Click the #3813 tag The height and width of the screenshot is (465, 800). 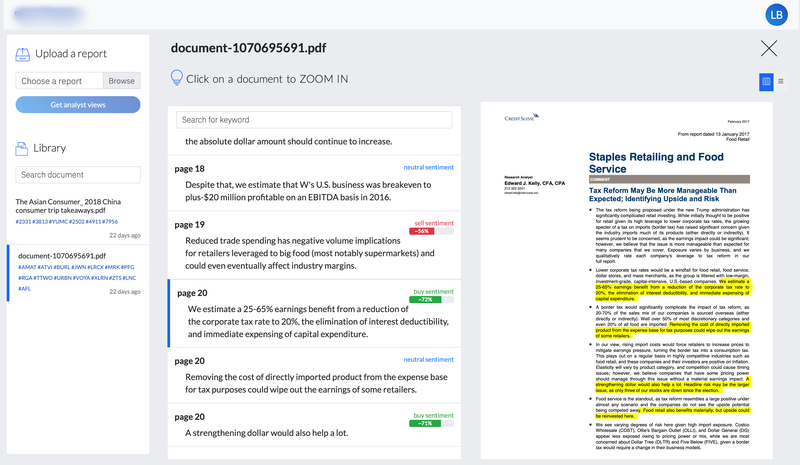40,222
